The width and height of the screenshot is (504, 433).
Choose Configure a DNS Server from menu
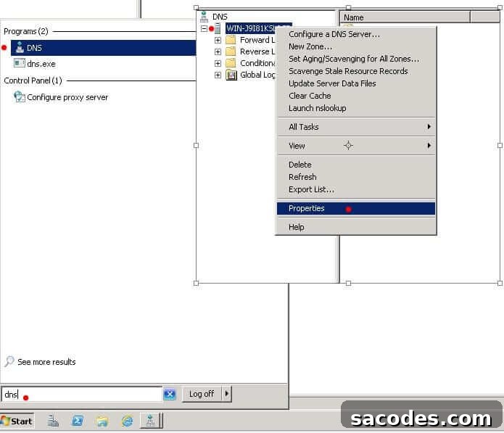click(x=356, y=34)
